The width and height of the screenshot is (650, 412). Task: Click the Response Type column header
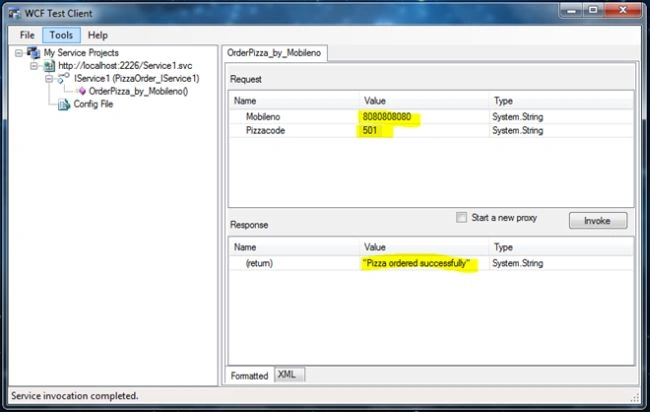(x=561, y=247)
